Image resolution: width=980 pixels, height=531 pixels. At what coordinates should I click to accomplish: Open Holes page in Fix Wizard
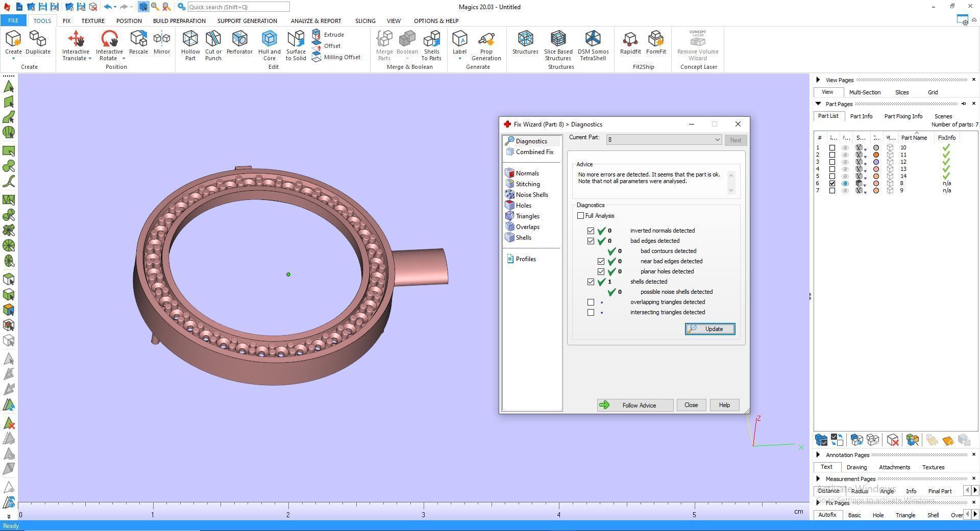(x=518, y=206)
